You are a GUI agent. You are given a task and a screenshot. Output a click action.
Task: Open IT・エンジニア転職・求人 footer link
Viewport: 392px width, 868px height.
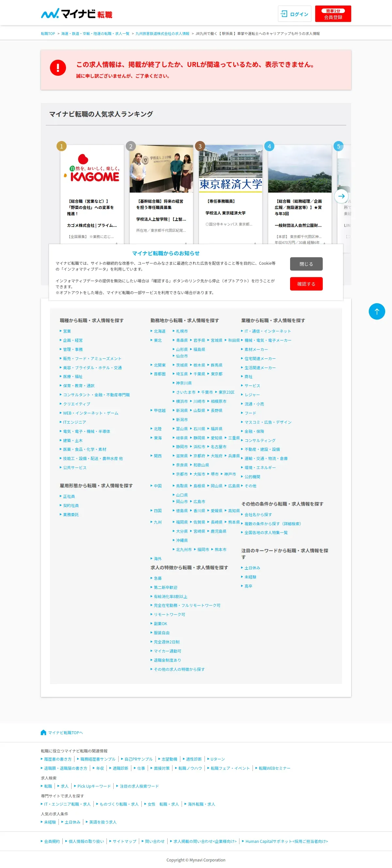(x=67, y=804)
